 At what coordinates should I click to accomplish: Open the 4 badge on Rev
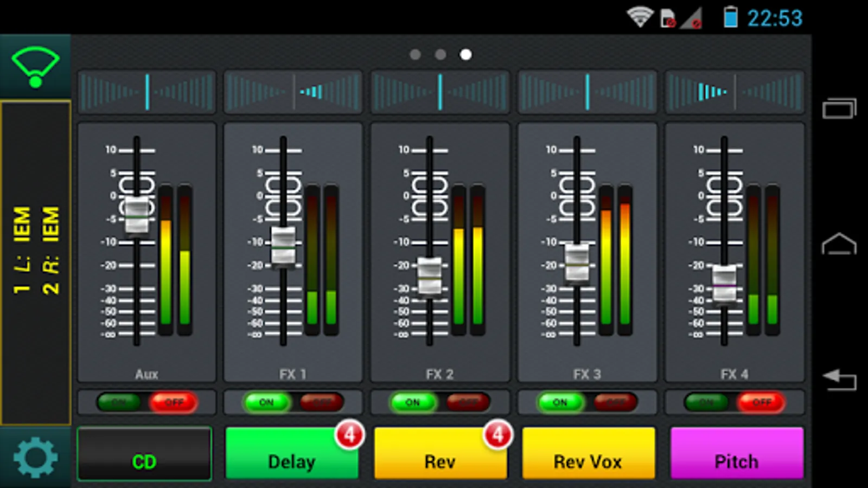[x=497, y=434]
